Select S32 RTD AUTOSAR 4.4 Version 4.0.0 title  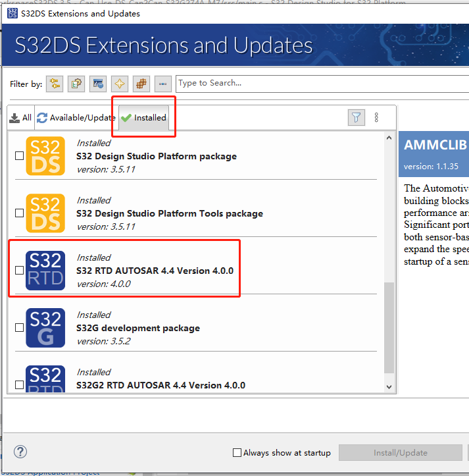(x=155, y=271)
